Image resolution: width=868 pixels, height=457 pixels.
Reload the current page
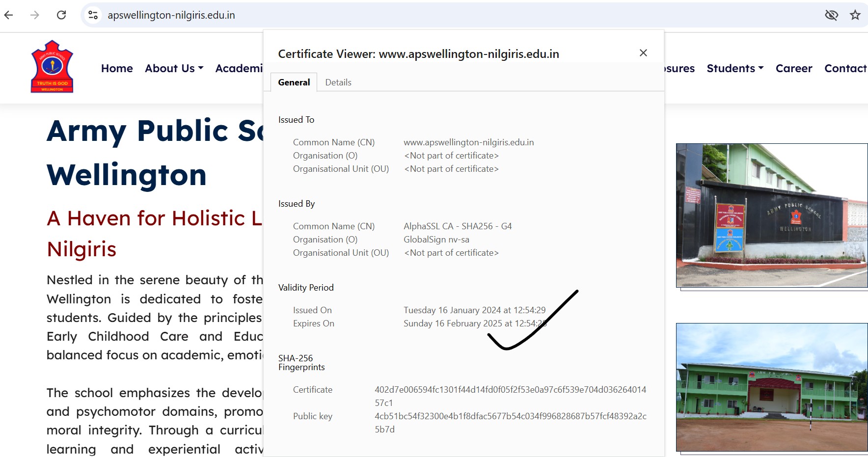pyautogui.click(x=61, y=15)
